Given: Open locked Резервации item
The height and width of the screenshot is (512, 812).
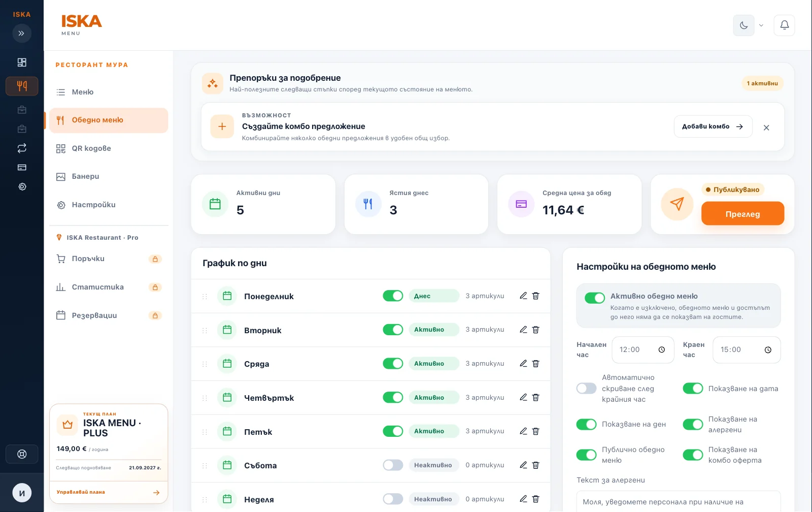Looking at the screenshot, I should 109,315.
